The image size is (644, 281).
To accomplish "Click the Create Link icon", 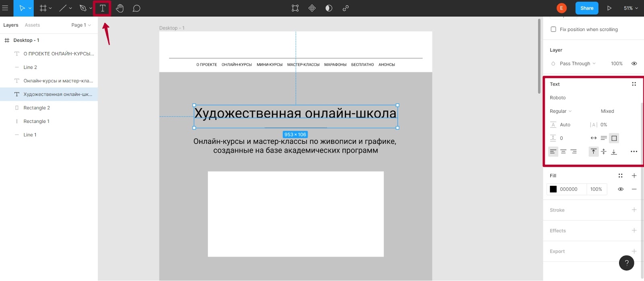I will pos(346,8).
